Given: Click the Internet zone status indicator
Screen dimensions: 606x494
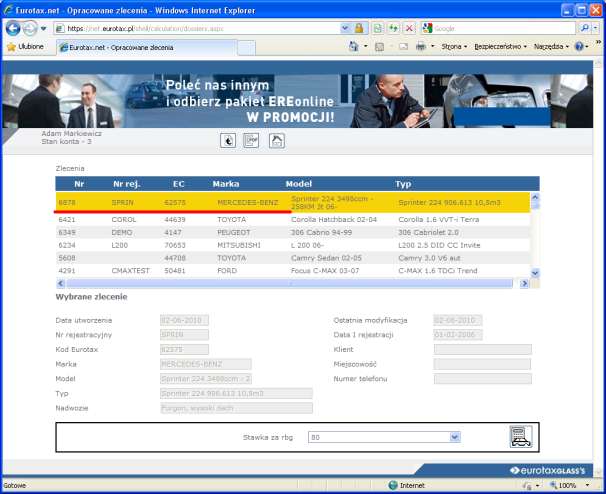Looking at the screenshot, I should (x=407, y=485).
